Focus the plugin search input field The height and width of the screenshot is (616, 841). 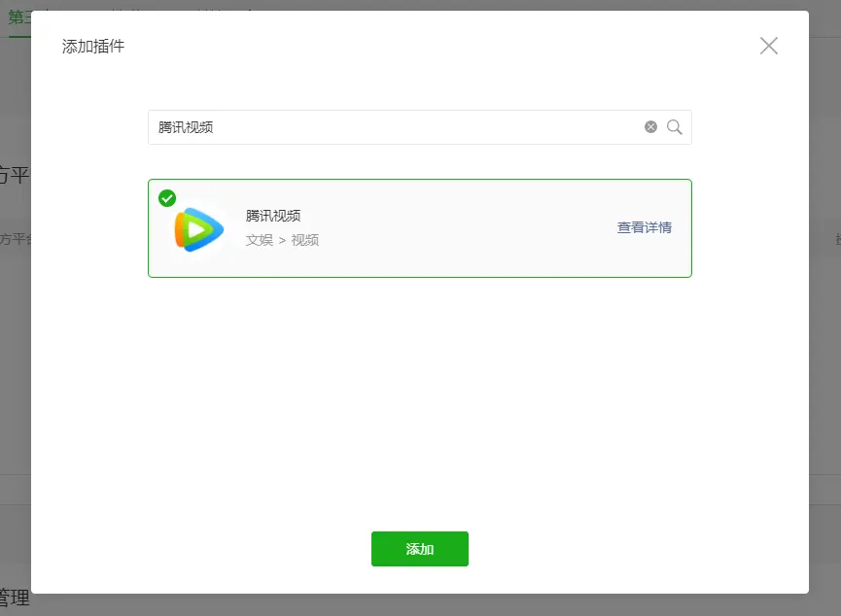[420, 127]
